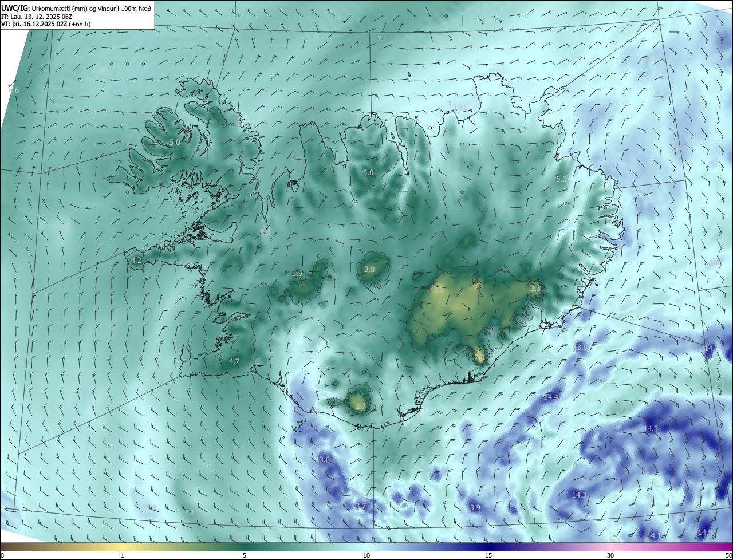This screenshot has width=733, height=560.
Task: Click the '13.9' value label
Action: click(473, 508)
